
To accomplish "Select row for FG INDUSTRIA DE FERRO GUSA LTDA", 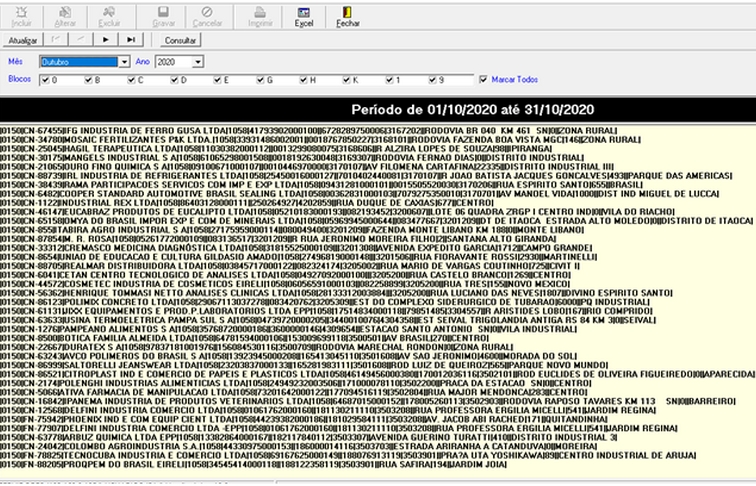I will 309,131.
